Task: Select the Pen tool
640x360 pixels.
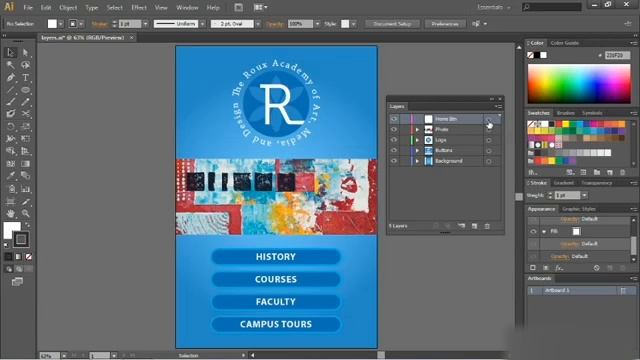Action: [11, 77]
